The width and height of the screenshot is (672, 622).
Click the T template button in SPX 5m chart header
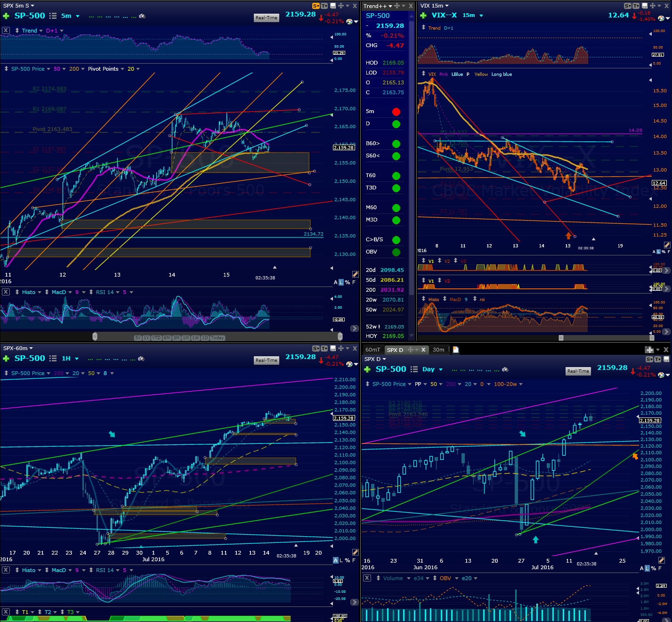click(x=324, y=6)
